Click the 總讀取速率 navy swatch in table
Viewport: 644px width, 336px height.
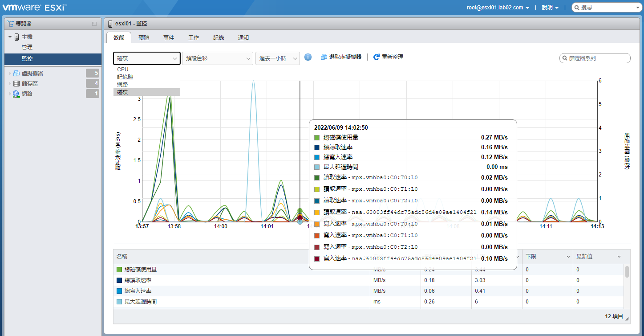(x=119, y=280)
